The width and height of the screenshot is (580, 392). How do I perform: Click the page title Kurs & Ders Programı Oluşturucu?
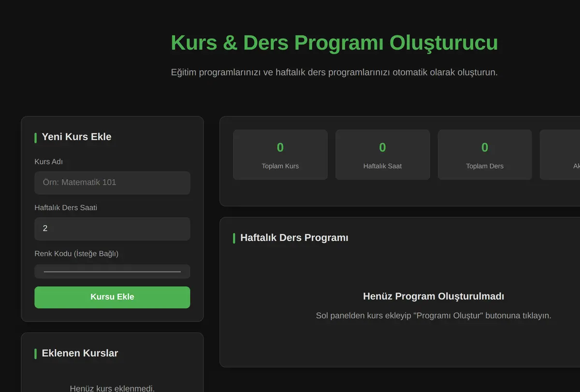click(334, 43)
